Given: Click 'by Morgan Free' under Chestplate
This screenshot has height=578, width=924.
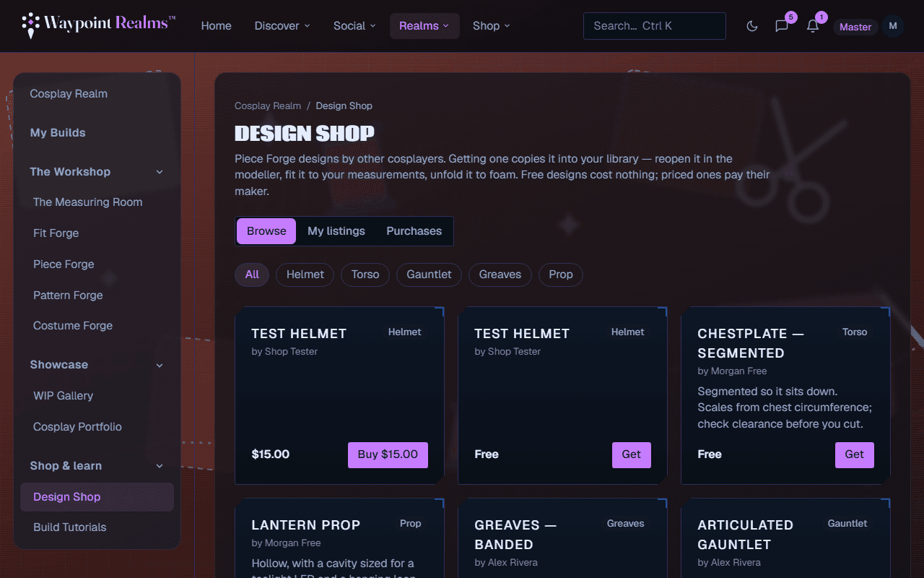Looking at the screenshot, I should [x=732, y=371].
